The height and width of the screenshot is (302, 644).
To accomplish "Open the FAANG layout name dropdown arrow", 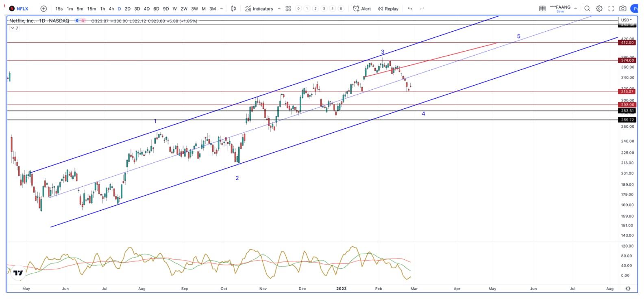I will click(575, 9).
